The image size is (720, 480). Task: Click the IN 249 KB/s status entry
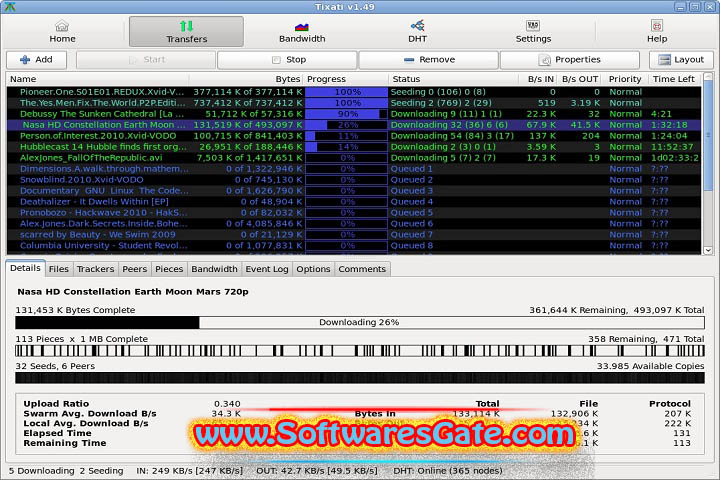tap(189, 471)
